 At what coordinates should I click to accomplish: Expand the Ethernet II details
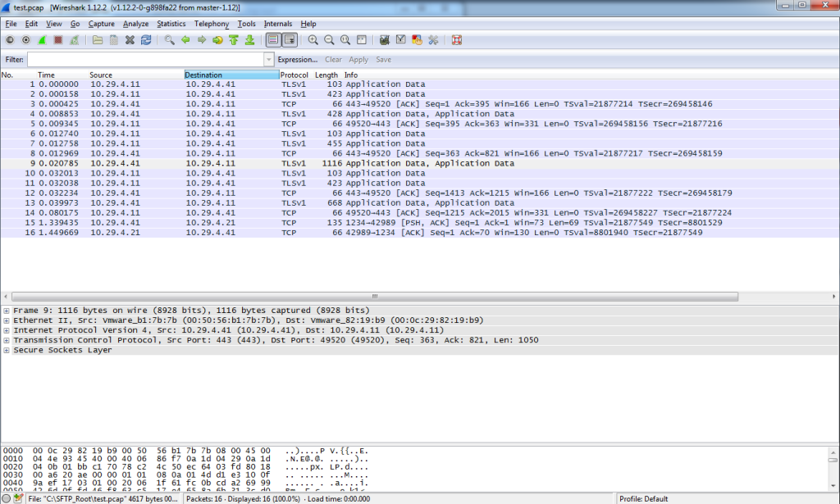click(x=7, y=320)
